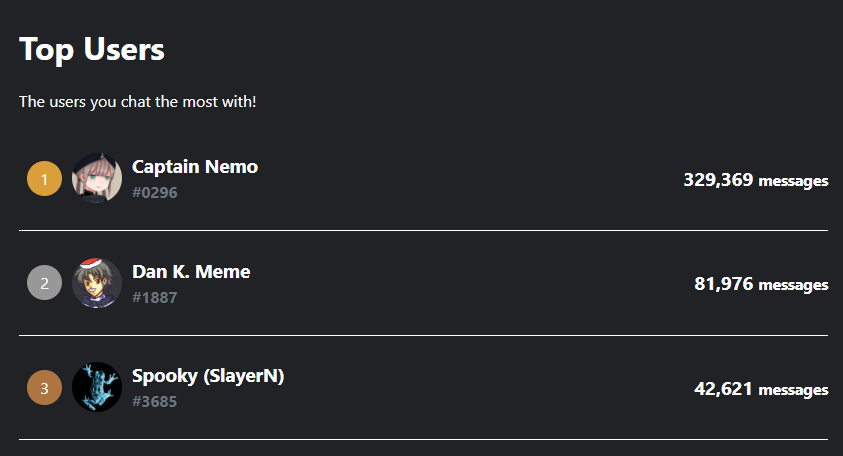Click the 81,976 messages count
843x456 pixels.
click(x=761, y=284)
